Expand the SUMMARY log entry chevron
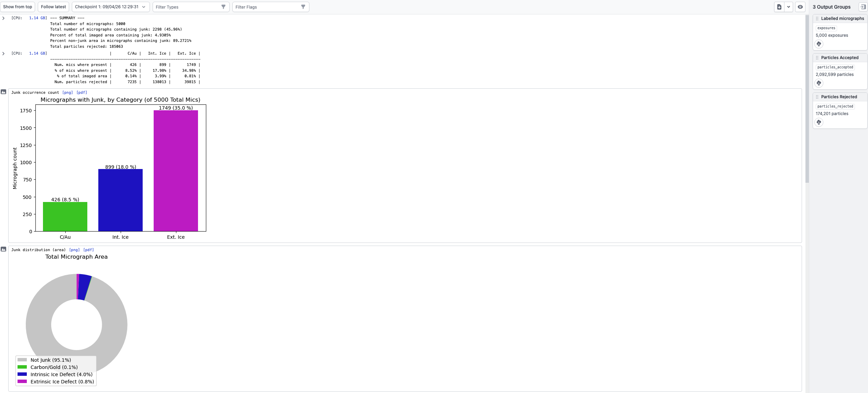Image resolution: width=868 pixels, height=393 pixels. tap(3, 18)
